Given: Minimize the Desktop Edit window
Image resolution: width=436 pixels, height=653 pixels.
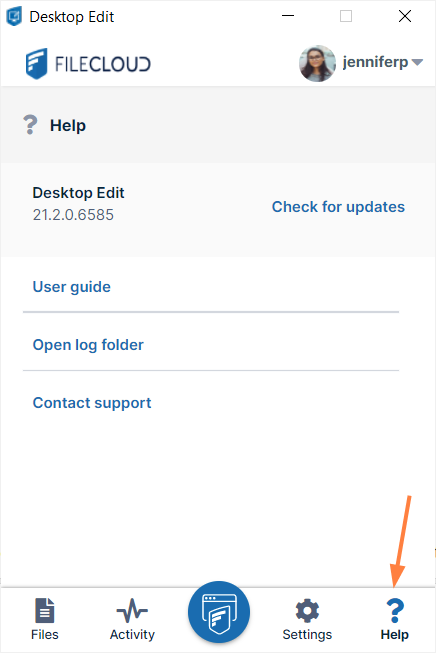Looking at the screenshot, I should (288, 16).
